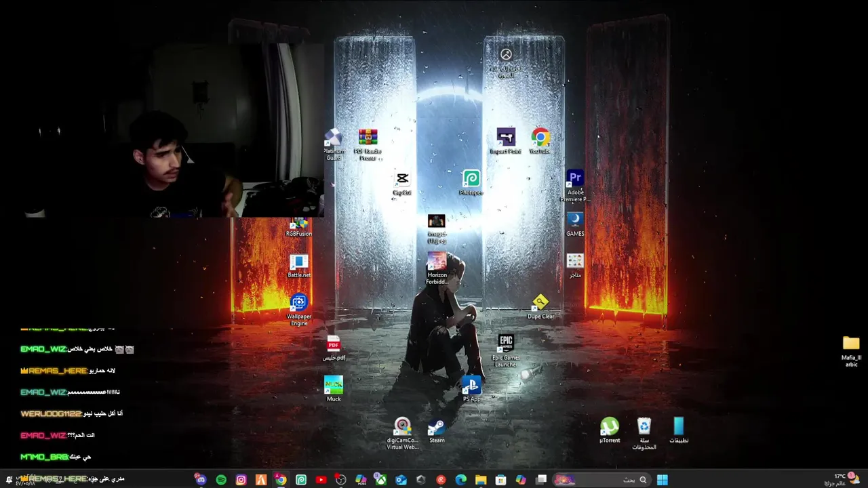Open µTorrent desktop shortcut
This screenshot has width=868, height=488.
[x=610, y=431]
